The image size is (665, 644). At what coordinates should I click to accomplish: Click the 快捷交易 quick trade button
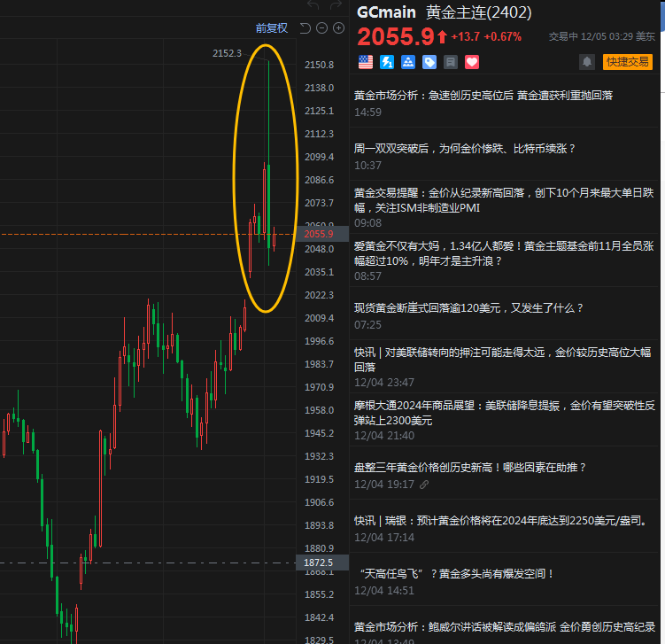tap(628, 62)
